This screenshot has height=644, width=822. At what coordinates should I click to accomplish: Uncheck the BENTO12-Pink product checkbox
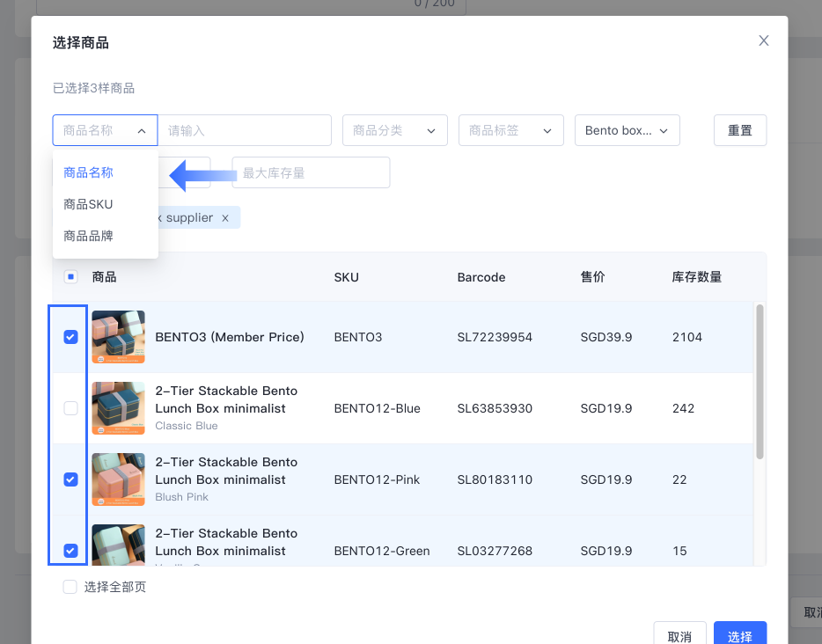point(70,479)
